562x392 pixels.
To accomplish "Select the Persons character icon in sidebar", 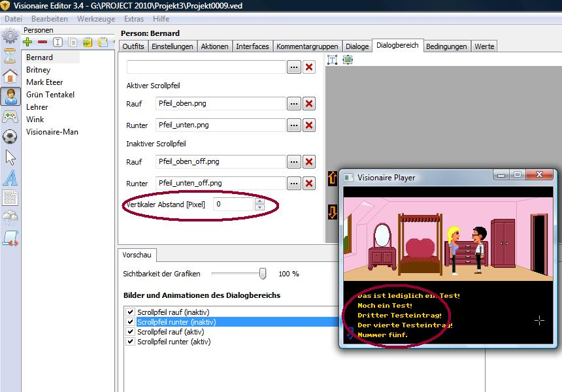I will 10,97.
